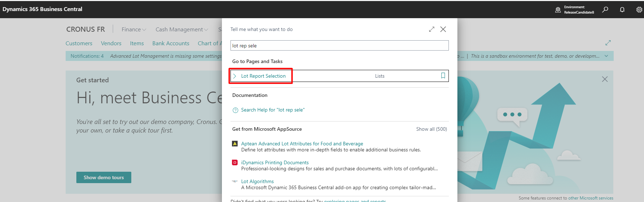Bookmark the Lot Report Selection page
Screen dimensions: 644x202
pyautogui.click(x=443, y=76)
